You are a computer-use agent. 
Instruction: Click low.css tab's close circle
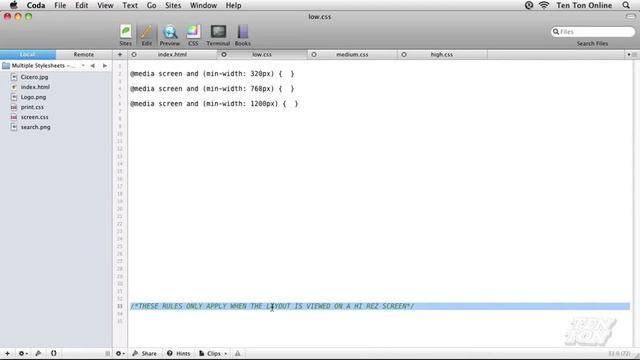(224, 54)
